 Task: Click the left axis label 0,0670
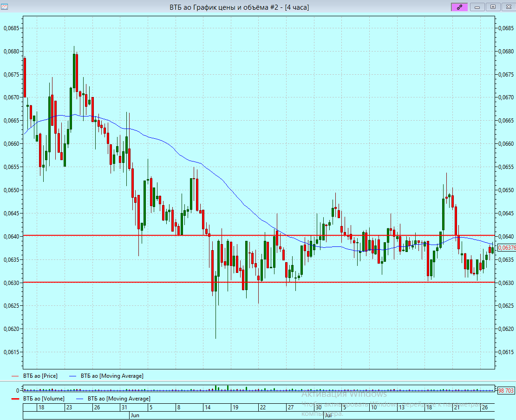click(x=12, y=97)
